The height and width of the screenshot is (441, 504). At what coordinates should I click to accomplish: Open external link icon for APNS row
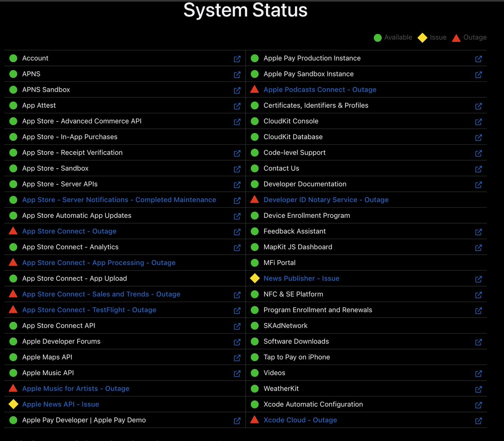237,74
